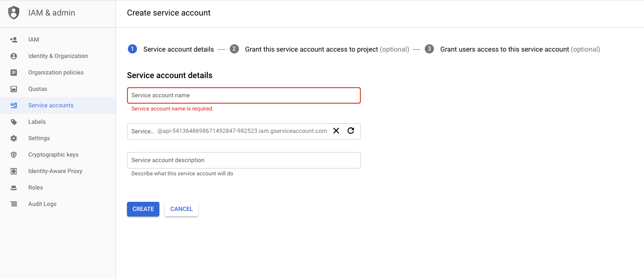This screenshot has width=644, height=279.
Task: View Audit Logs
Action: click(x=58, y=204)
